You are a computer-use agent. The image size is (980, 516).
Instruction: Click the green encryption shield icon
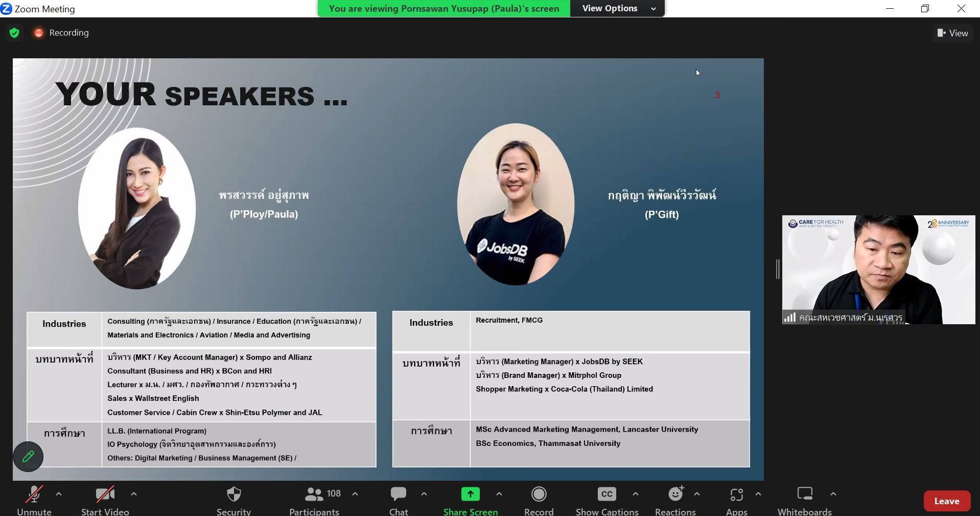pos(14,33)
